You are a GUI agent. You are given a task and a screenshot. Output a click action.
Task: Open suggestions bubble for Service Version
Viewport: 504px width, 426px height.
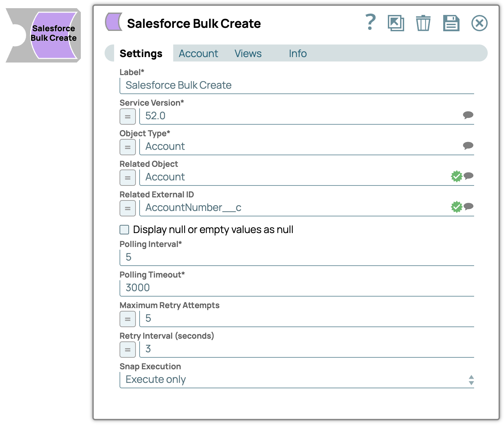point(468,115)
